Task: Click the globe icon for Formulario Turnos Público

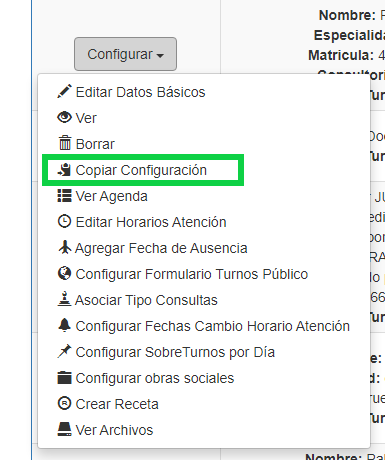Action: 64,273
